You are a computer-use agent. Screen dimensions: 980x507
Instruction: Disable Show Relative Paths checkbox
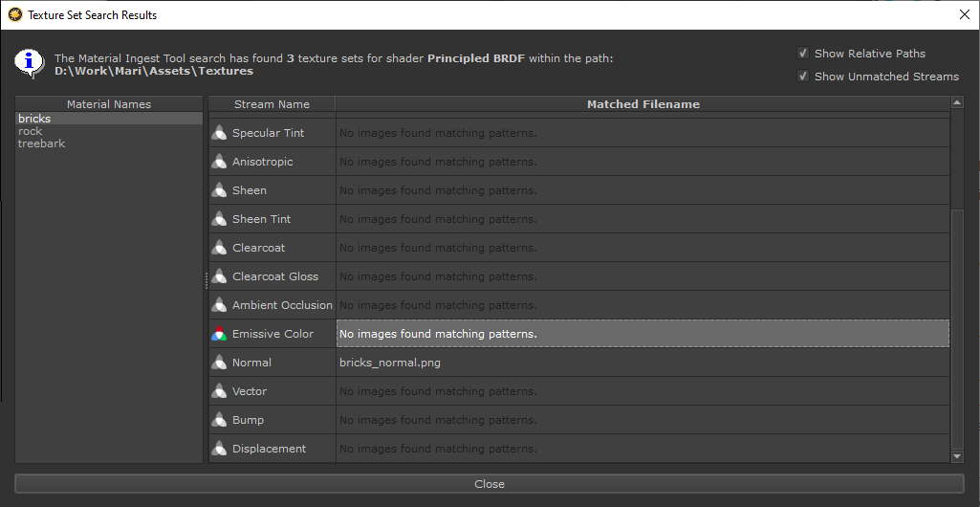(x=803, y=54)
